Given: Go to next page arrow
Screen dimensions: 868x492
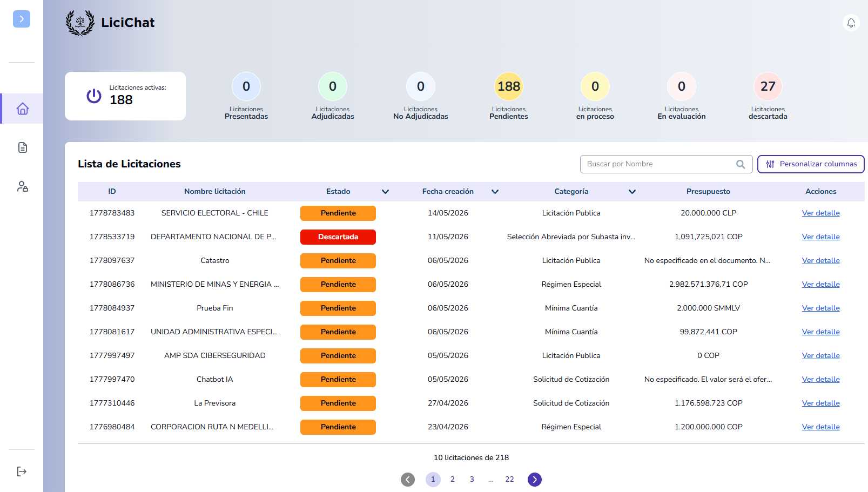Looking at the screenshot, I should (x=535, y=479).
